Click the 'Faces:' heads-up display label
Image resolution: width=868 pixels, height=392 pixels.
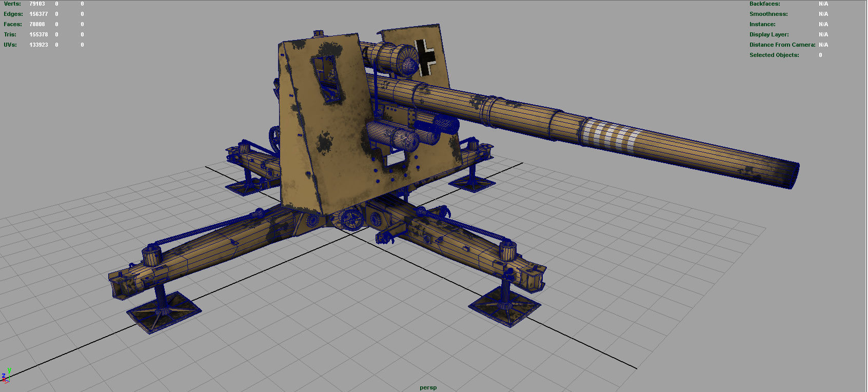tap(13, 24)
